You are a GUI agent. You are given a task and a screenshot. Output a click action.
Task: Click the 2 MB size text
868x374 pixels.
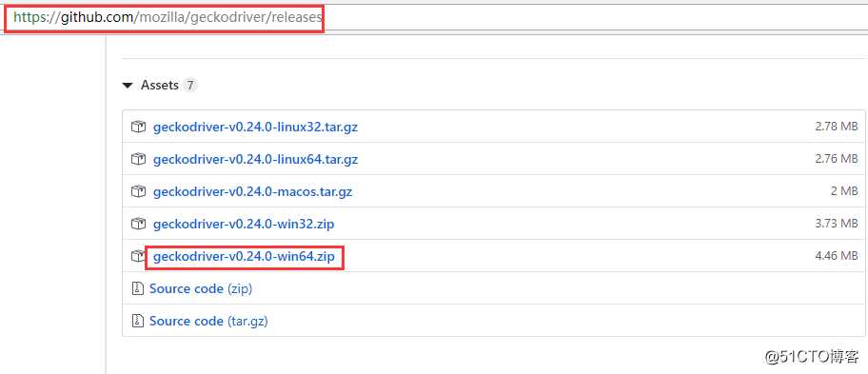844,191
